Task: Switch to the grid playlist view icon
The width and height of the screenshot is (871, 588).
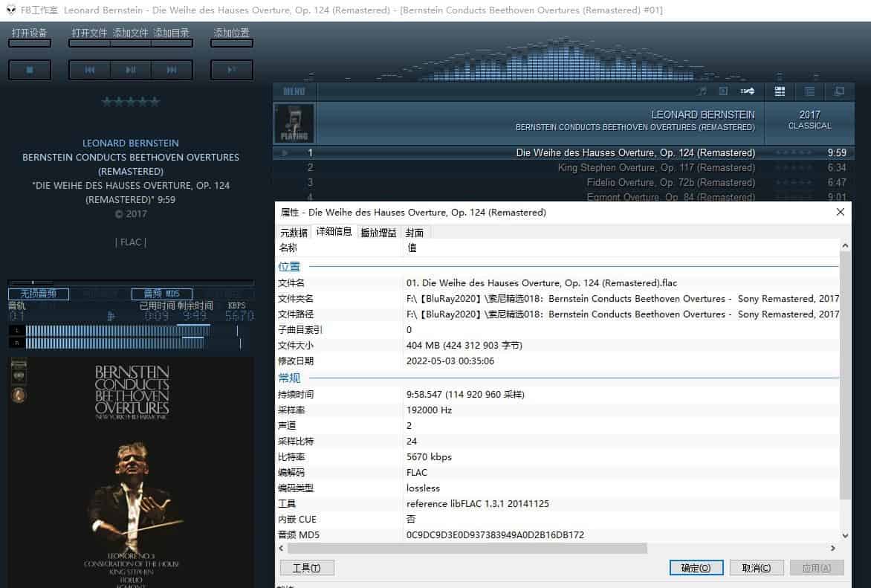Action: 780,91
